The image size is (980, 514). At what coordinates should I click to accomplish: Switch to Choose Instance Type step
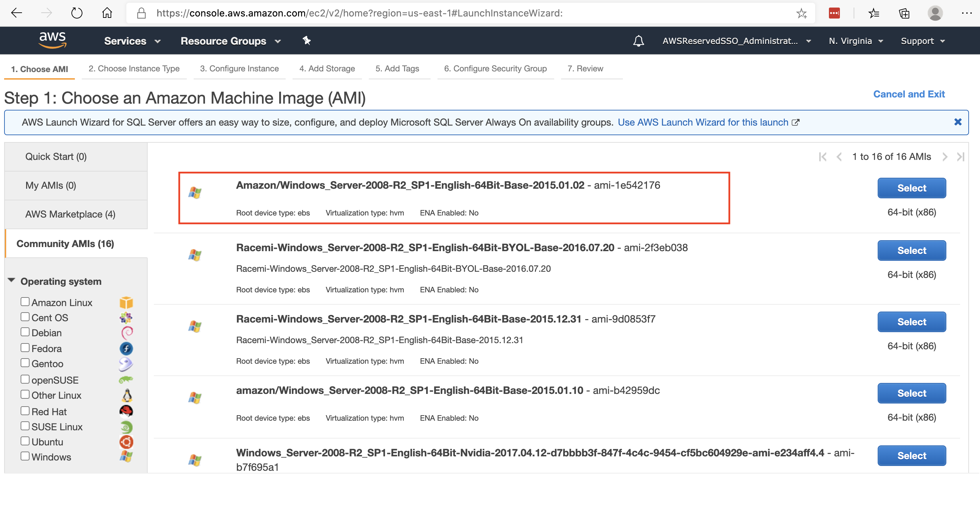click(x=134, y=68)
